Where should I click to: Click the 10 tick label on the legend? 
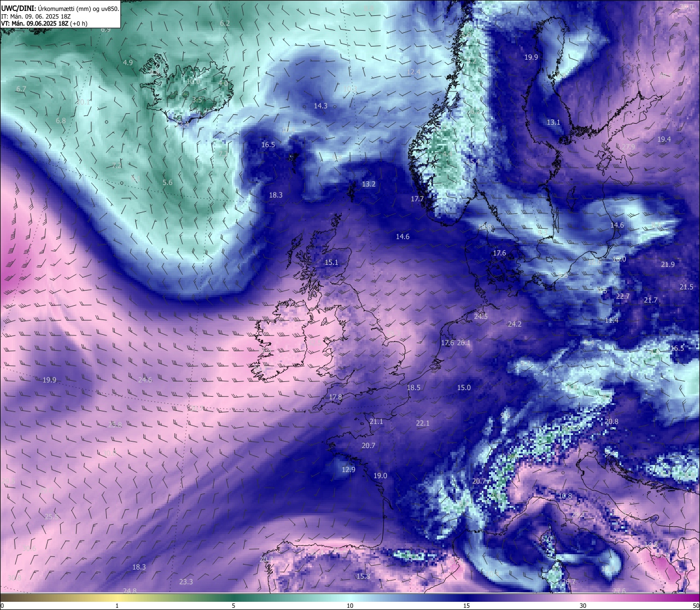click(350, 605)
